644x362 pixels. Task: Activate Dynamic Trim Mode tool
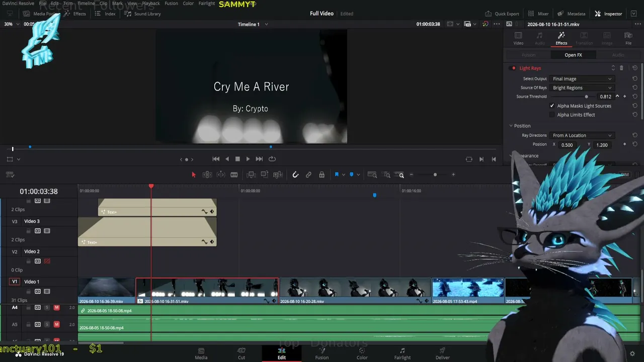[x=221, y=175]
